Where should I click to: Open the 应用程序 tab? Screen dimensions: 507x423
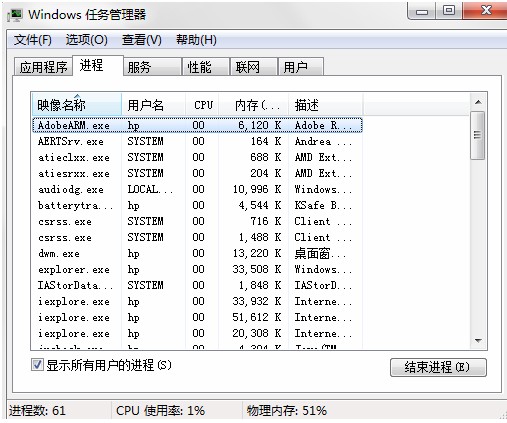(x=43, y=67)
